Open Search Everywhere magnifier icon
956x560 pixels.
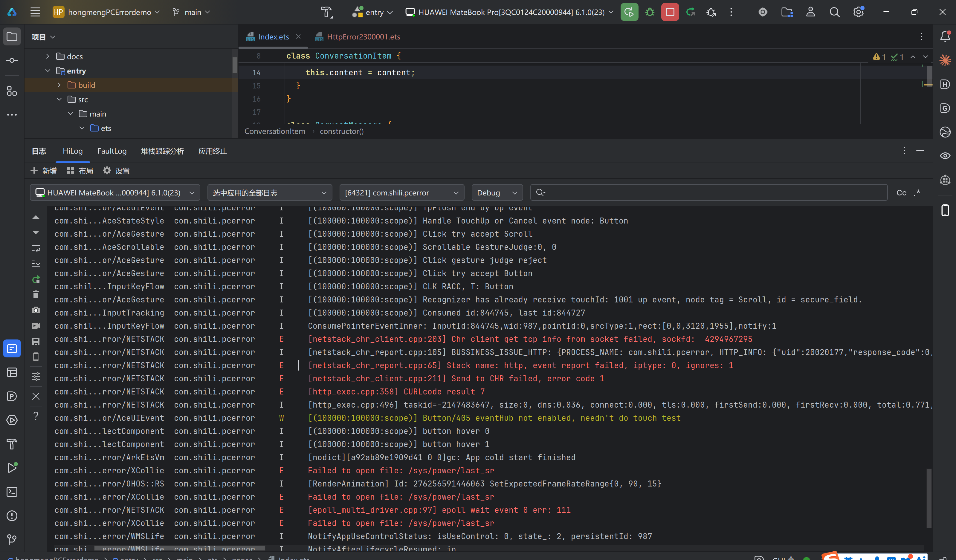coord(835,12)
